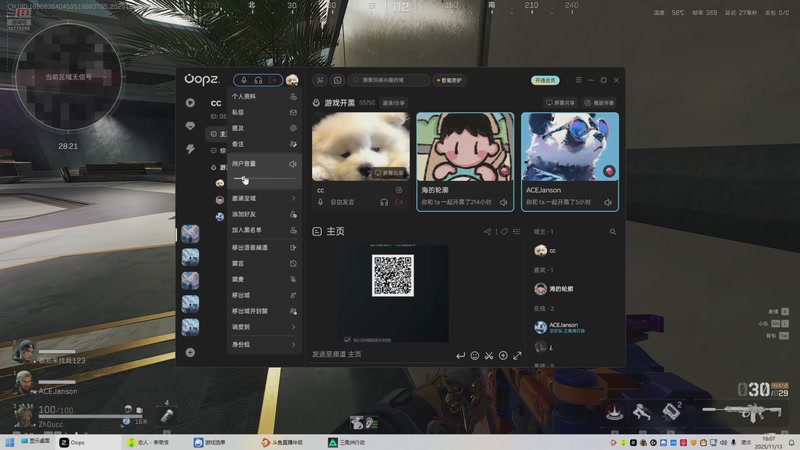Select 移出域并封禁 in the context menu
The width and height of the screenshot is (800, 450).
tap(264, 311)
